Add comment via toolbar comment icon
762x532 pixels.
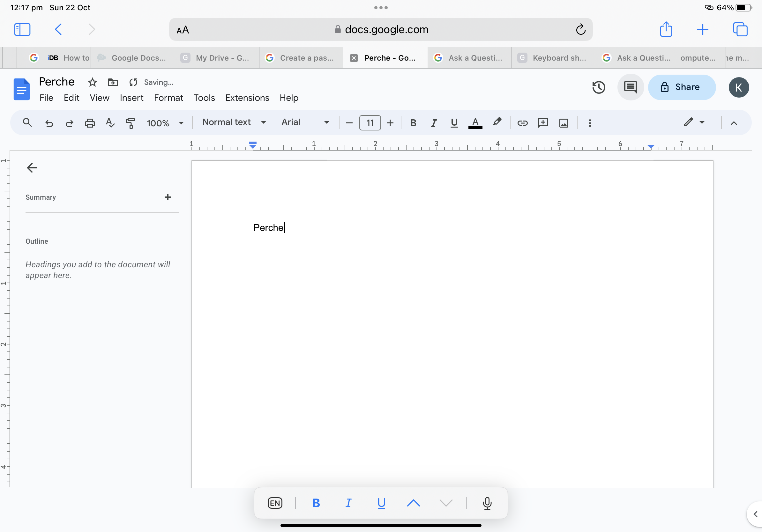pos(543,123)
